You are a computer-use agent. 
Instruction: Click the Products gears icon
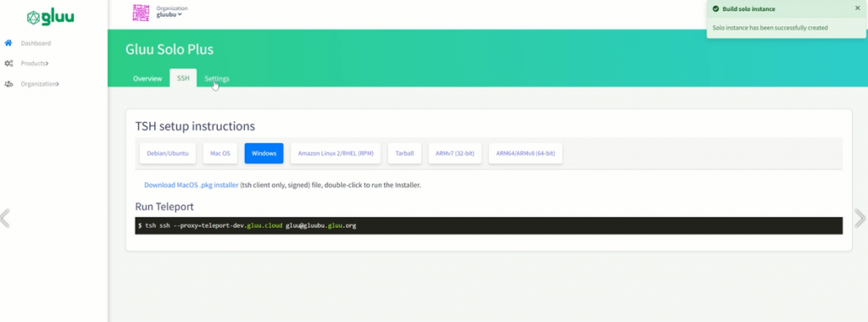(x=8, y=64)
